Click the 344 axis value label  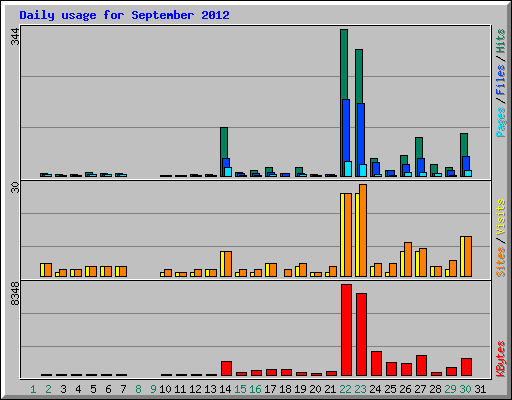[x=15, y=37]
